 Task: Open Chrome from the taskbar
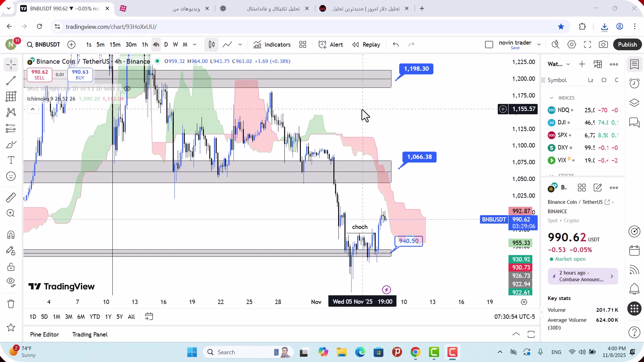[415, 352]
